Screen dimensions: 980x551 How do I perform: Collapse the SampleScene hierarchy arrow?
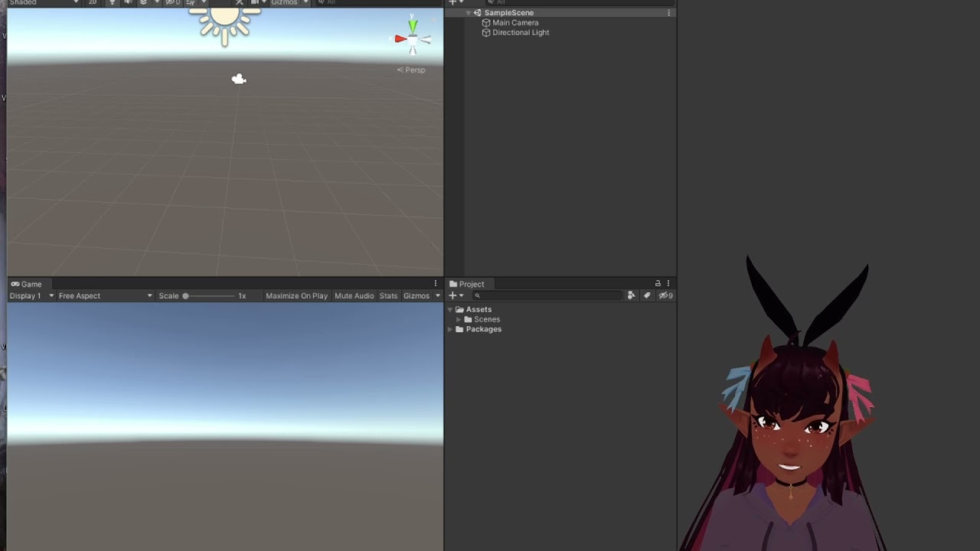(468, 13)
